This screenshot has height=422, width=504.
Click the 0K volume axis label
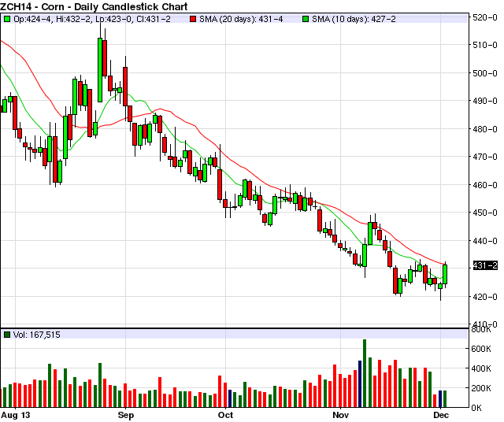coord(476,408)
